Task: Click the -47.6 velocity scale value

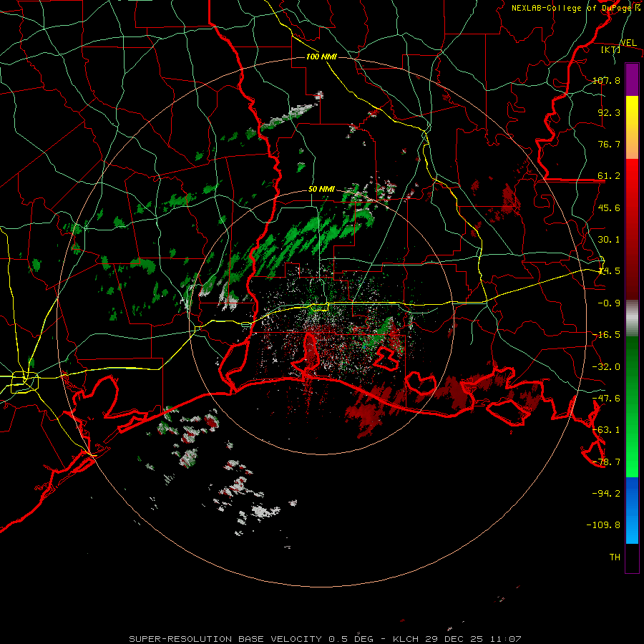Action: click(x=606, y=399)
